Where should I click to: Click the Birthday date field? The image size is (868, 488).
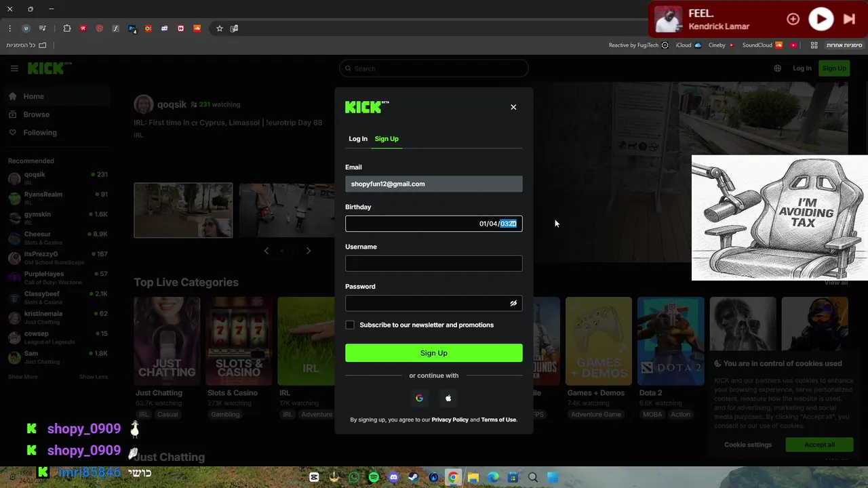tap(434, 224)
